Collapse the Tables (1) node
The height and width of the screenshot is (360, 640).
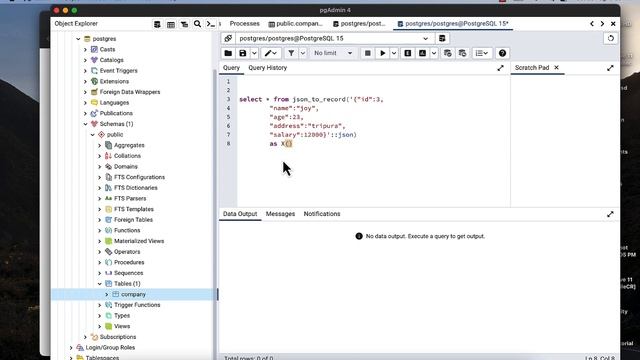100,284
